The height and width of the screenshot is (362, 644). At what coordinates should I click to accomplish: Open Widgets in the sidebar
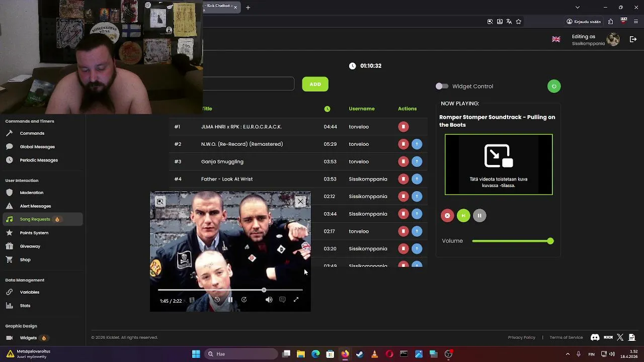click(x=28, y=338)
